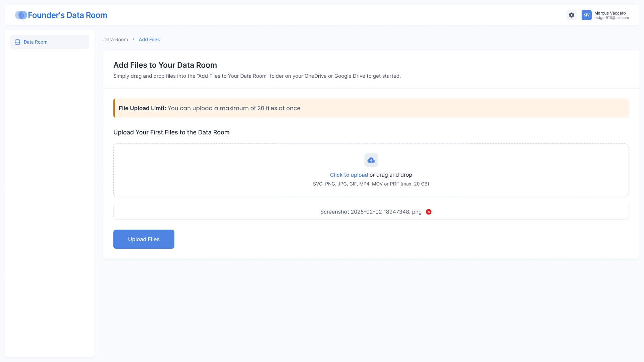644x362 pixels.
Task: Click the Founder's Data Room logo icon
Action: click(x=21, y=15)
